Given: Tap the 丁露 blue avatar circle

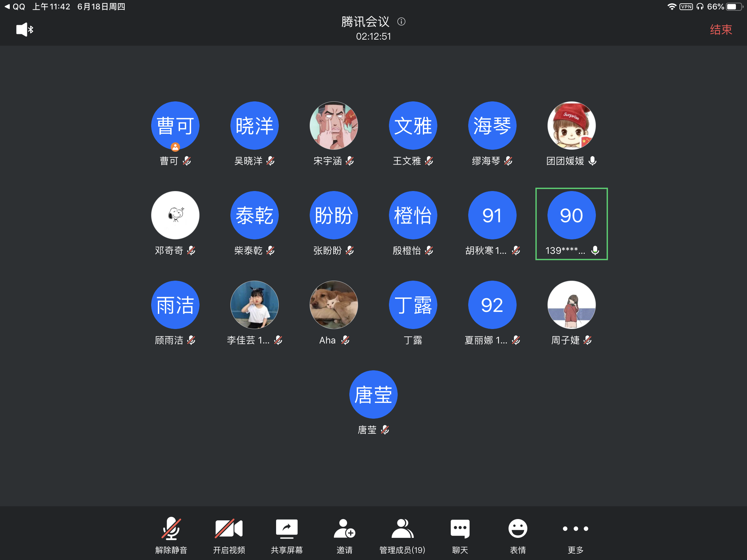Looking at the screenshot, I should pyautogui.click(x=413, y=305).
